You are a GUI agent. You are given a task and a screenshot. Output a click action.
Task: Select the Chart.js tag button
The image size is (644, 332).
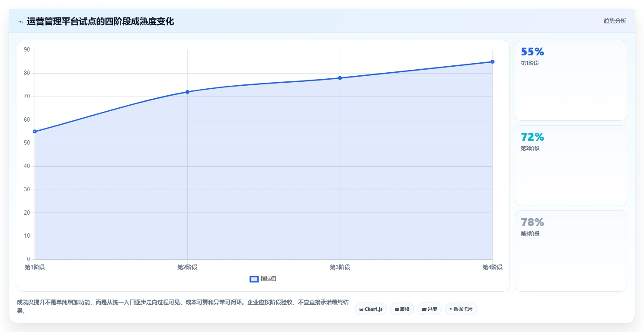pos(371,309)
